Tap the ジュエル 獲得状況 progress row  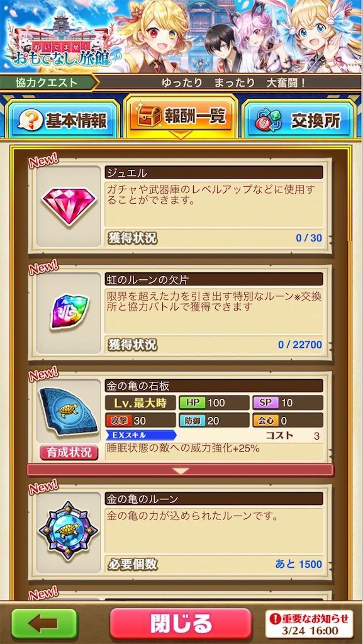214,237
